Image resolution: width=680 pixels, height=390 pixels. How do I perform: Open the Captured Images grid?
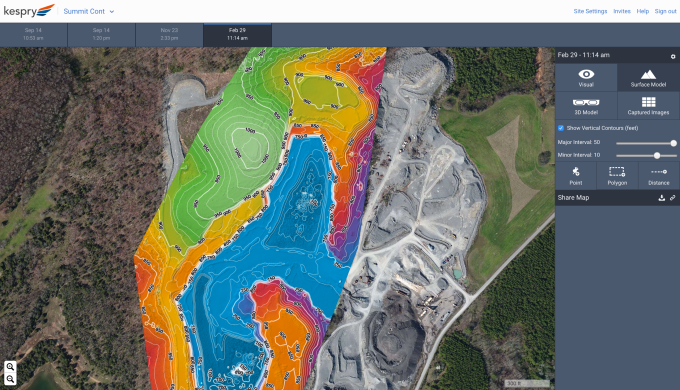(648, 105)
